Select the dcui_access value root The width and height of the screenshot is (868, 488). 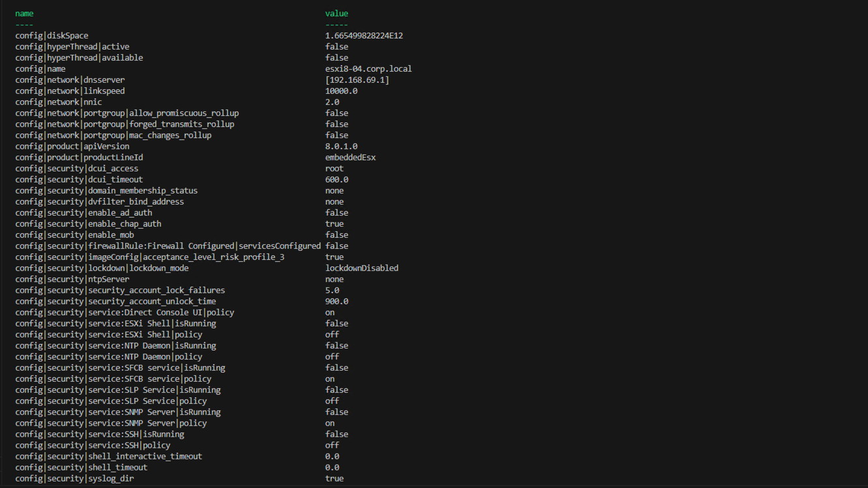(x=334, y=169)
